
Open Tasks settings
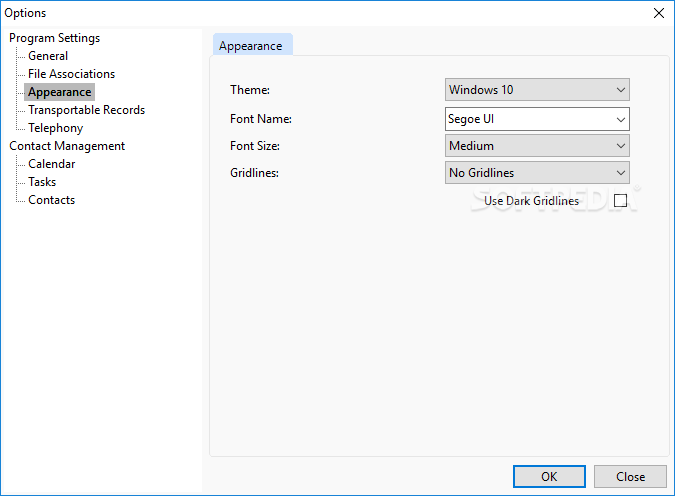[42, 182]
